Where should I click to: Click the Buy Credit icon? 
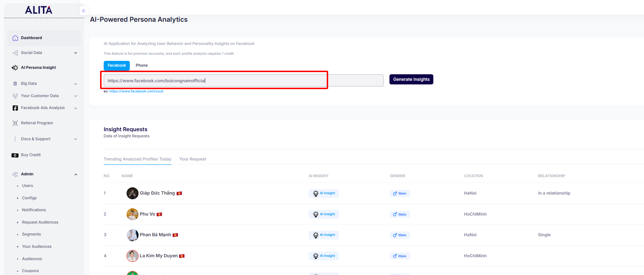[15, 155]
